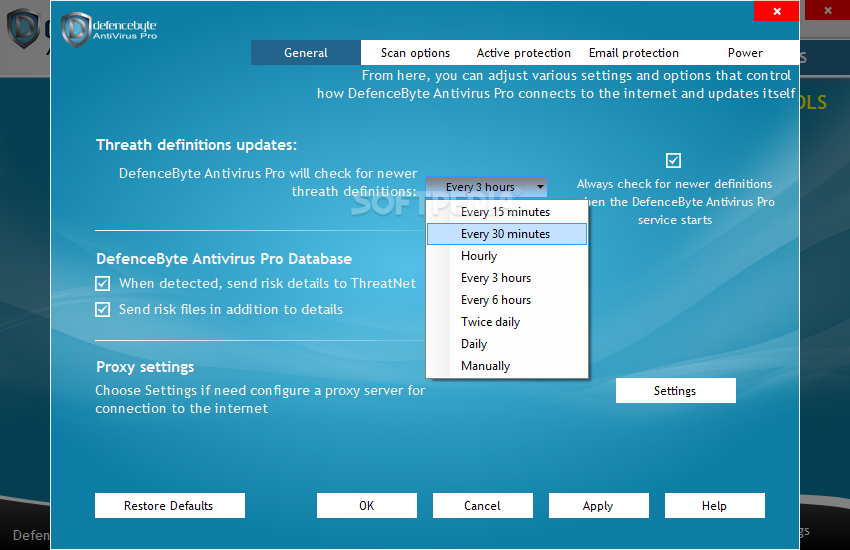
Task: Confirm with the OK button
Action: pyautogui.click(x=367, y=506)
